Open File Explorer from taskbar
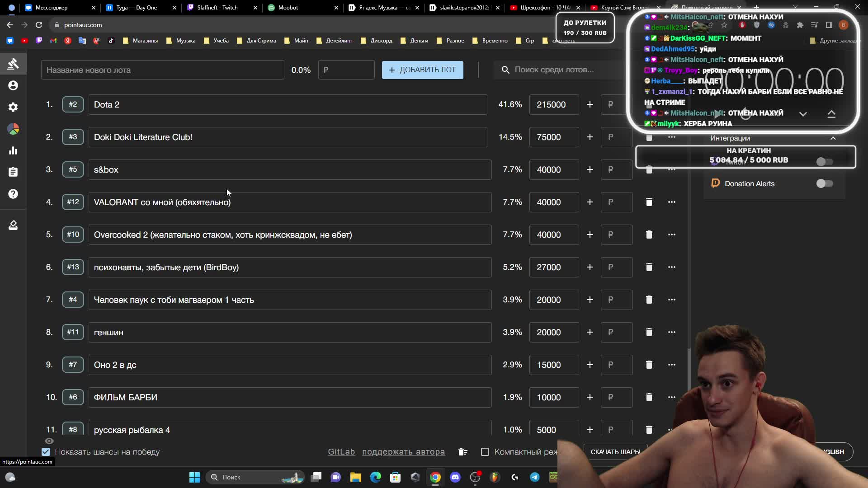868x488 pixels. 355,477
